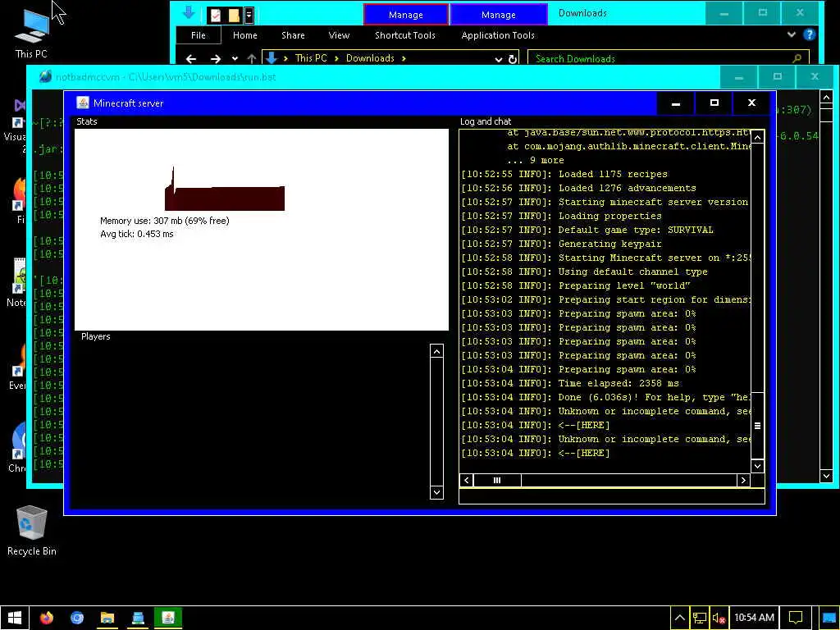Click the second Manage contextual tab
This screenshot has height=630, width=840.
pyautogui.click(x=498, y=15)
